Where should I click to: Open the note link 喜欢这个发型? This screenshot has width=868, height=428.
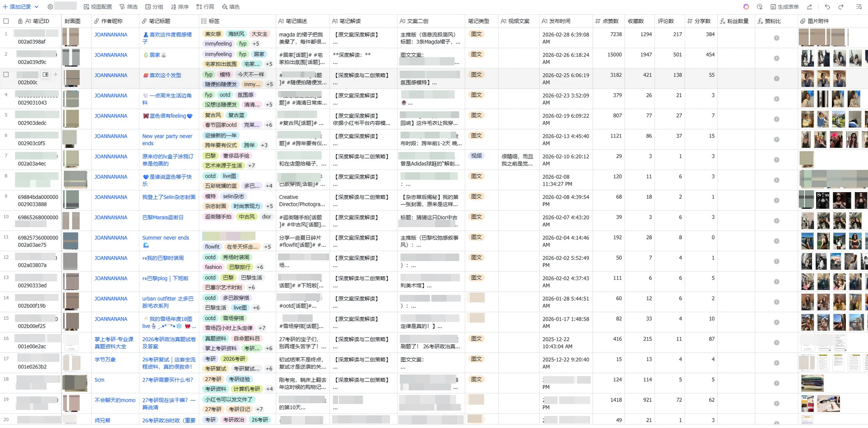coord(162,75)
